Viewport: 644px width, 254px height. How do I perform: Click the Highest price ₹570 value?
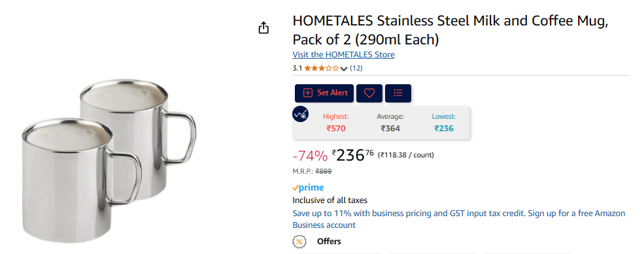coord(336,129)
